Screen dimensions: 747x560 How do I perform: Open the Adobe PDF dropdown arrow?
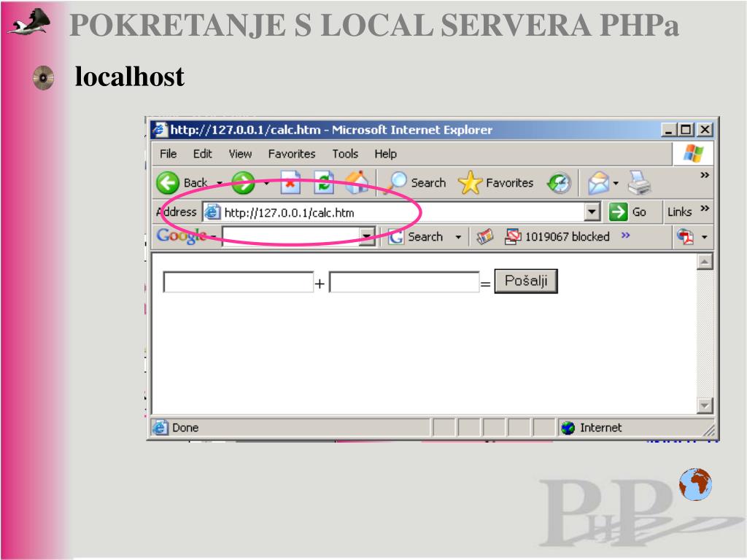coord(704,237)
